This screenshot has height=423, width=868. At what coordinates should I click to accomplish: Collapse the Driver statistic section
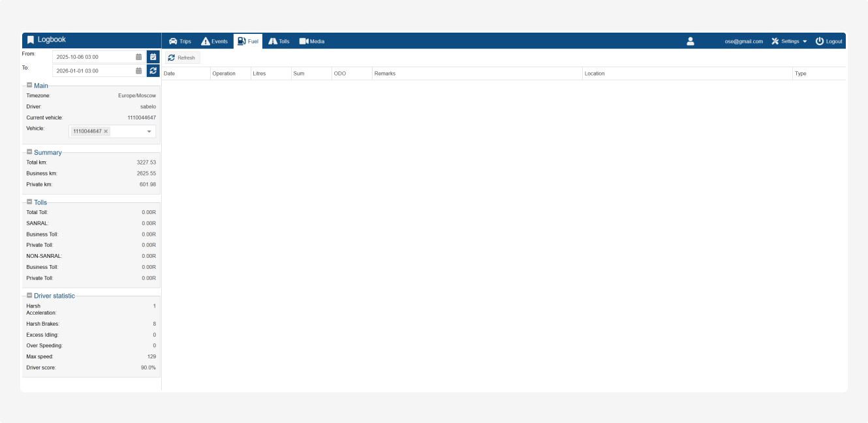click(29, 295)
